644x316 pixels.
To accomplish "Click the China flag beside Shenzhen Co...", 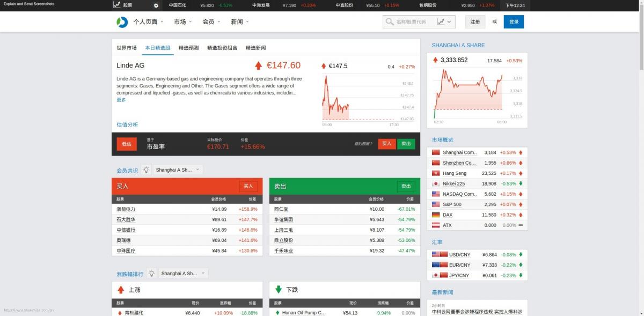I will 436,163.
